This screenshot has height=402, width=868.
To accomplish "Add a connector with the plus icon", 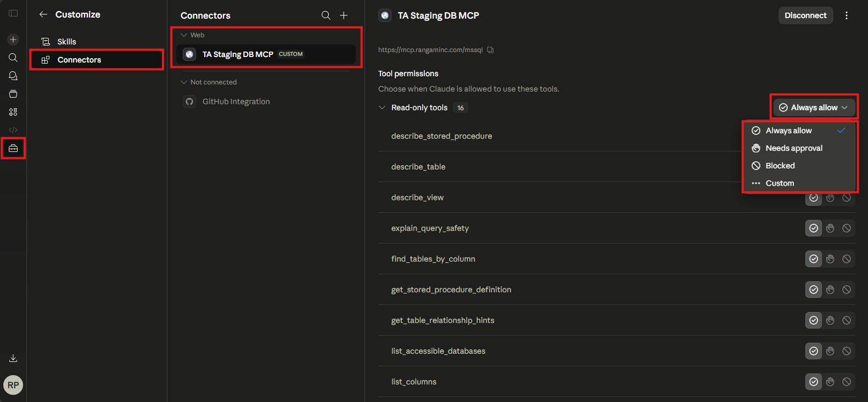I will 344,15.
